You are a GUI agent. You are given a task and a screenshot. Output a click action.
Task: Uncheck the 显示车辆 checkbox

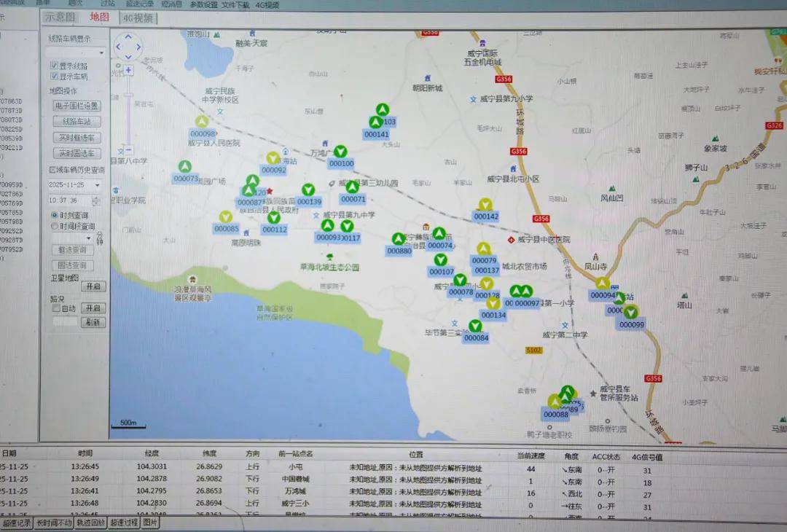54,77
